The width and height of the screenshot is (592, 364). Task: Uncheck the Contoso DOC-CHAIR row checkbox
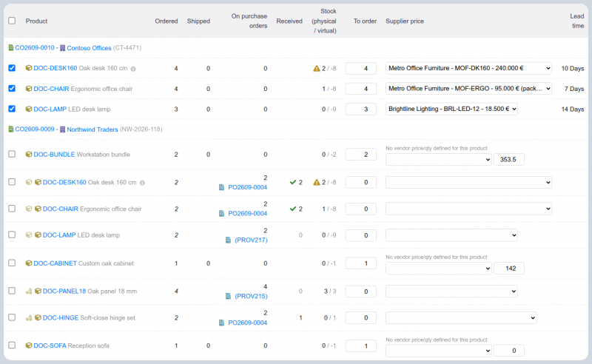pos(12,88)
